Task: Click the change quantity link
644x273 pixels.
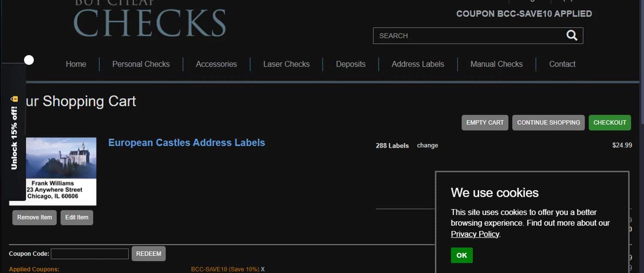Action: pyautogui.click(x=427, y=145)
